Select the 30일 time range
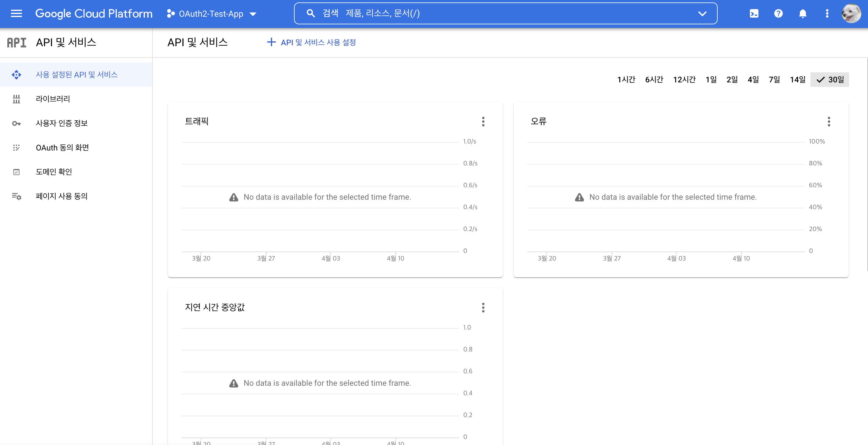This screenshot has height=445, width=868. coord(830,79)
